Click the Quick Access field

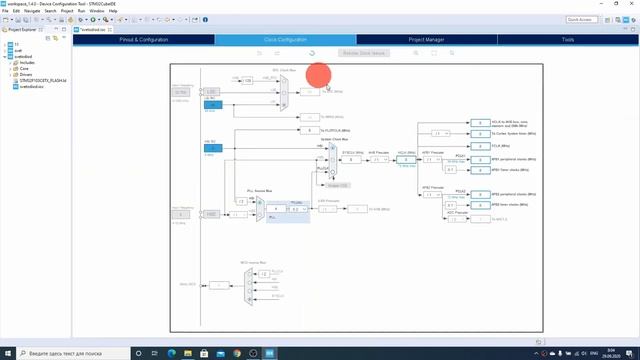pyautogui.click(x=582, y=20)
